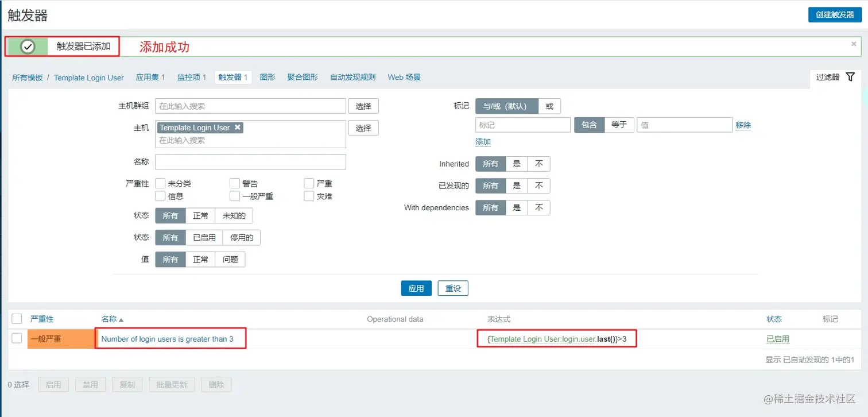868x417 pixels.
Task: Open the 聚合图形 tab
Action: (303, 77)
